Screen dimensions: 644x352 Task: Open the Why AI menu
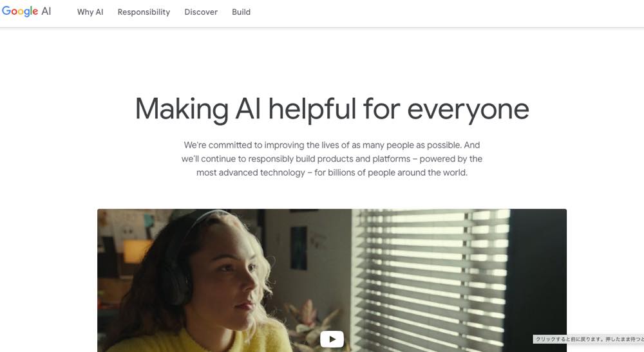pos(90,12)
